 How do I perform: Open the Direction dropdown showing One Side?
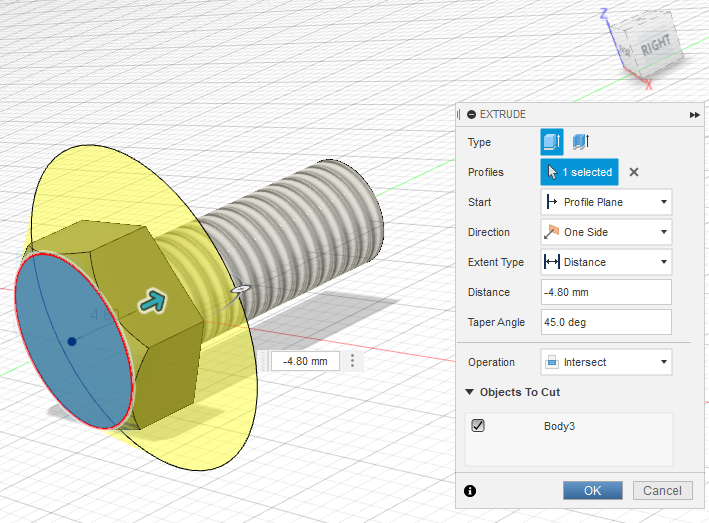pos(606,232)
